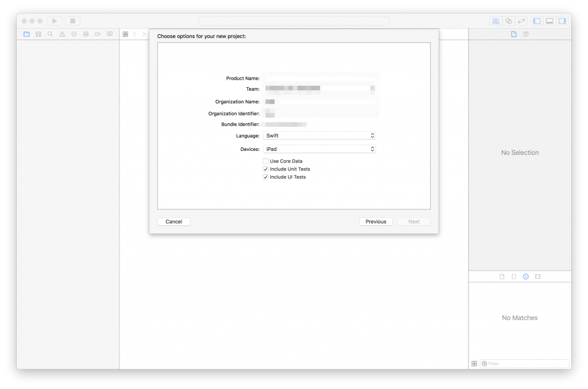588x389 pixels.
Task: Open the Version editor arrows icon
Action: pos(521,21)
